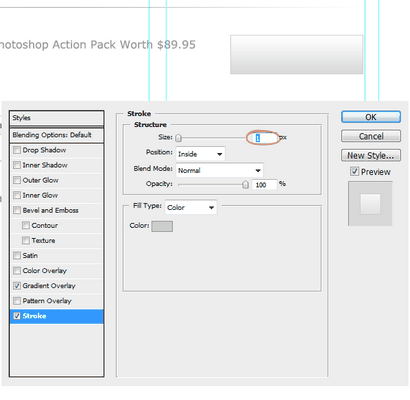
Task: Enable the Outer Glow checkbox
Action: [x=17, y=180]
